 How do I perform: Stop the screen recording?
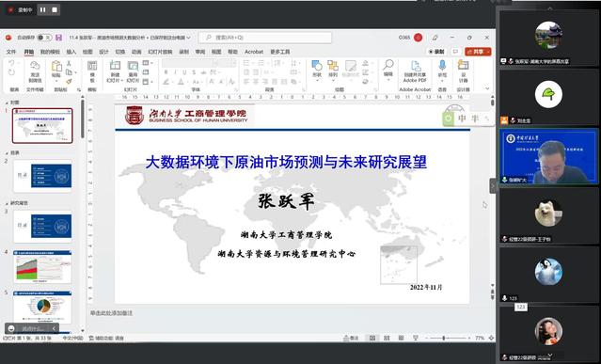[x=55, y=9]
